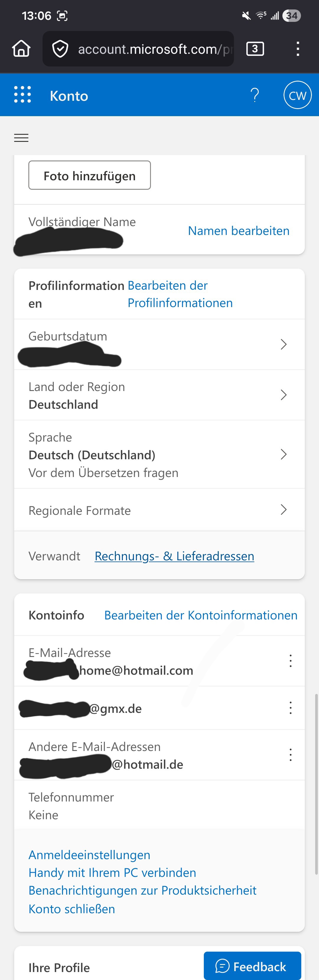319x980 pixels.
Task: Open the Microsoft app launcher waffle icon
Action: (23, 95)
